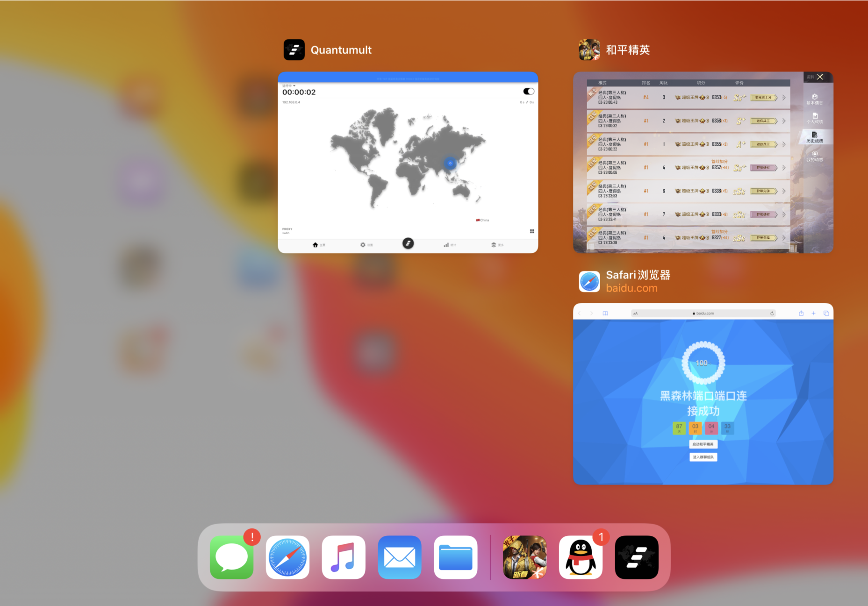Click the #4 rank in the first match row
The width and height of the screenshot is (868, 606).
pyautogui.click(x=646, y=98)
